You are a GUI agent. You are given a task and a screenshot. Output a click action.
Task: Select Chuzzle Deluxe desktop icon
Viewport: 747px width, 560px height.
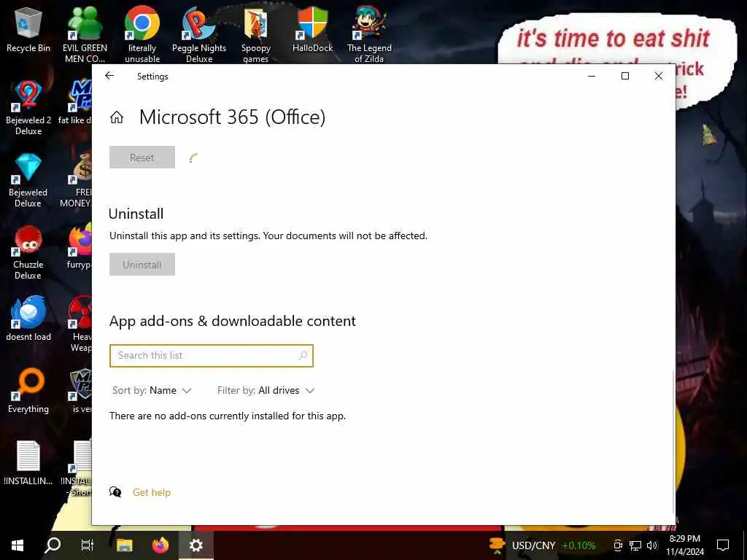pos(28,252)
